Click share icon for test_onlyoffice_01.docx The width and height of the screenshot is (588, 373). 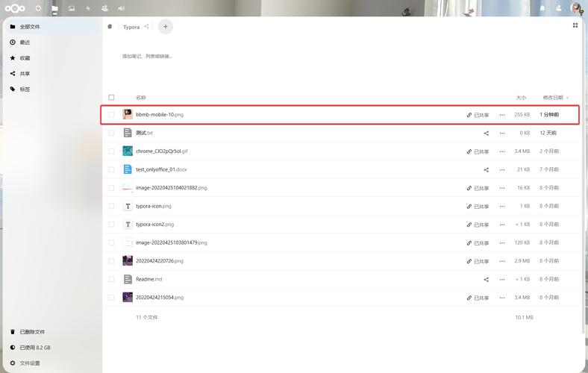486,170
